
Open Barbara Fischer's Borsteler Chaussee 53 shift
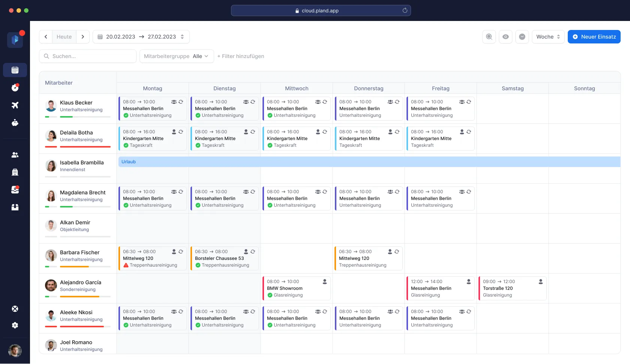point(225,258)
